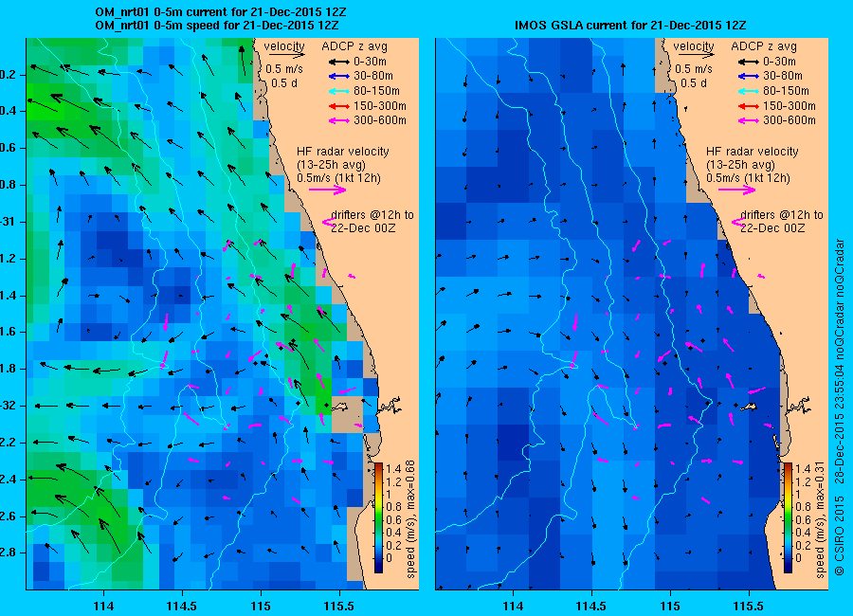Click 'ADCP z avg' heading in left panel
This screenshot has width=853, height=616.
point(354,46)
